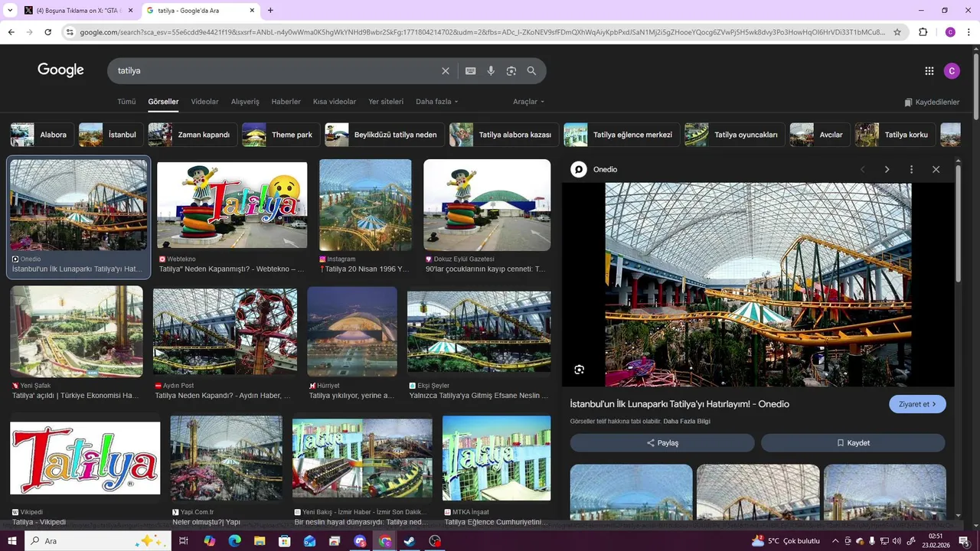Select the Alabora filter chip

click(42, 135)
